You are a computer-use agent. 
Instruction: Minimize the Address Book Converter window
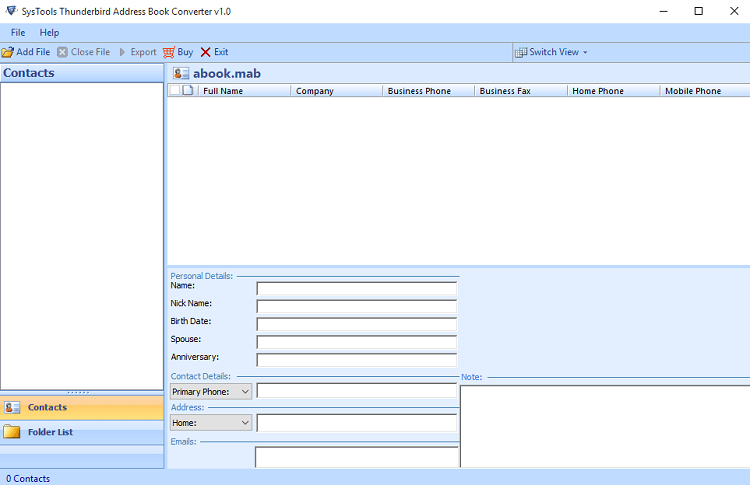tap(663, 11)
